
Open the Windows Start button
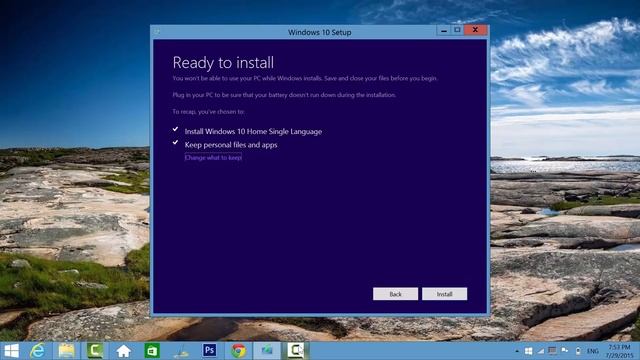pyautogui.click(x=11, y=351)
